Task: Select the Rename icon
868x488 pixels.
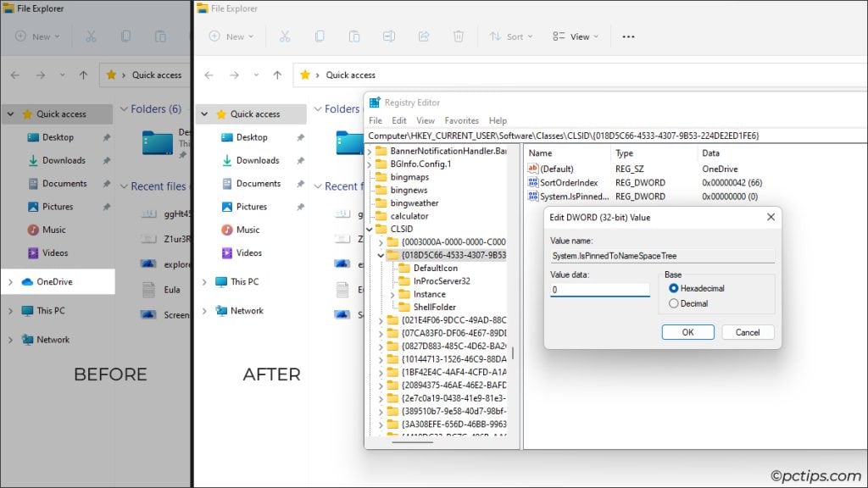Action: click(389, 36)
